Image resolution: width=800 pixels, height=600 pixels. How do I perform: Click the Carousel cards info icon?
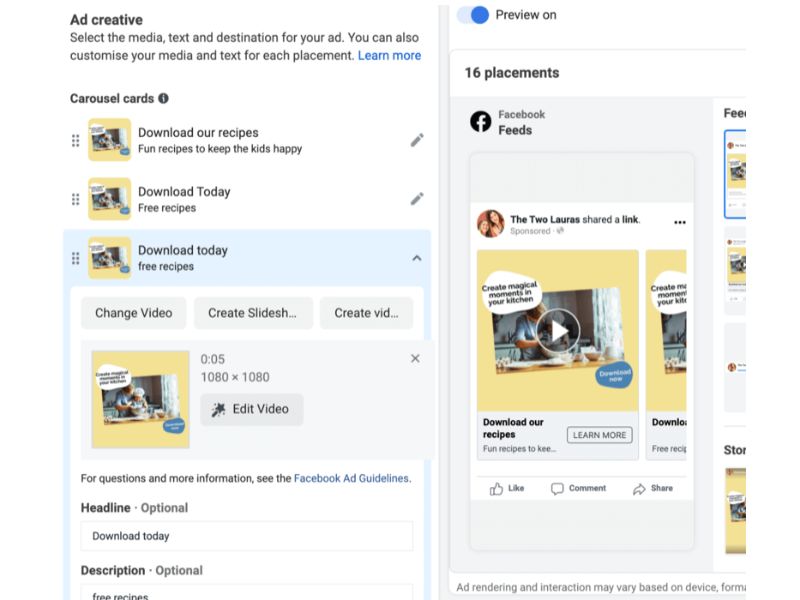pyautogui.click(x=163, y=98)
